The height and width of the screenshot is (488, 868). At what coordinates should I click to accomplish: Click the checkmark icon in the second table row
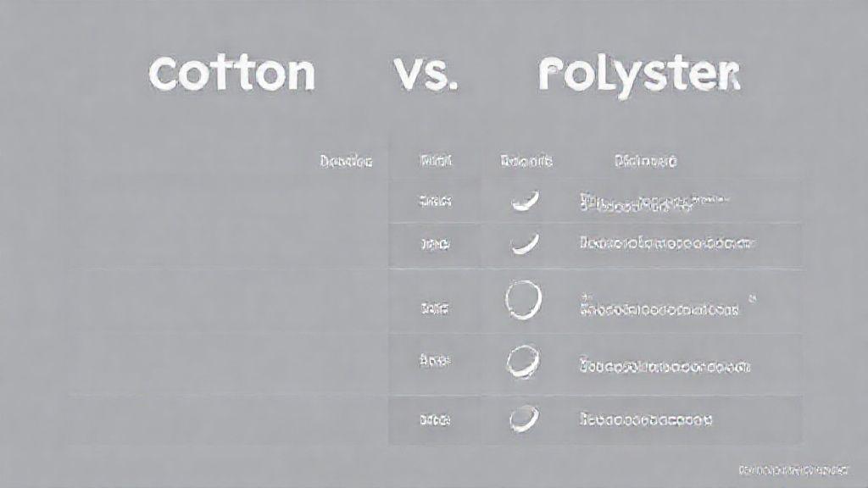tap(525, 244)
